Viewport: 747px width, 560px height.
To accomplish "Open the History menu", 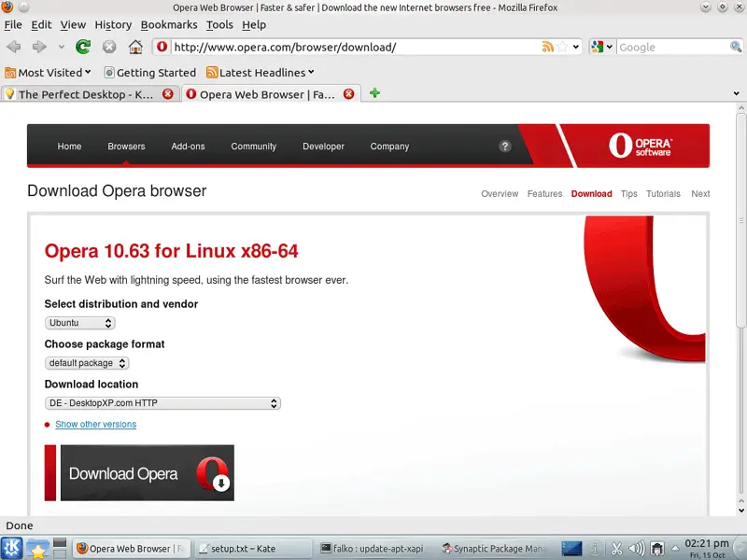I will tap(113, 25).
